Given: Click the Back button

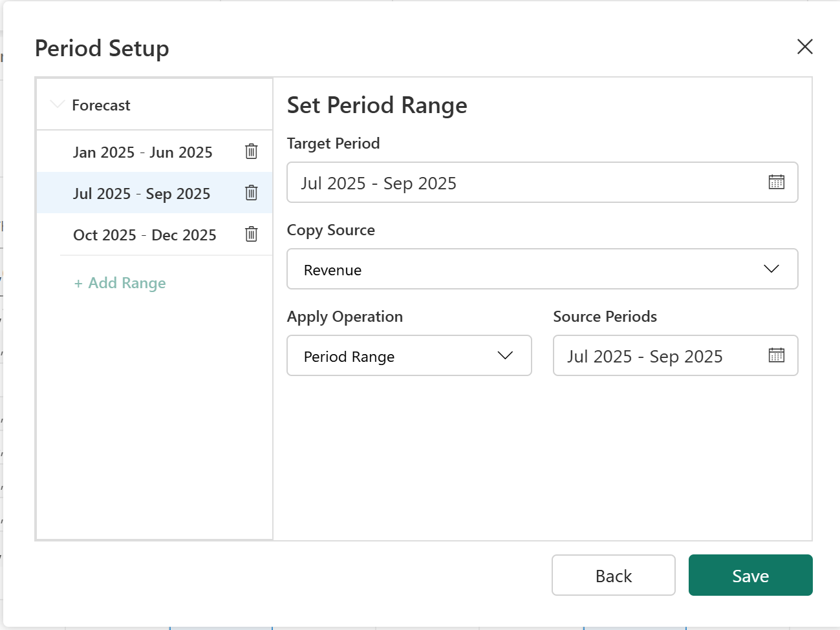Looking at the screenshot, I should point(613,575).
